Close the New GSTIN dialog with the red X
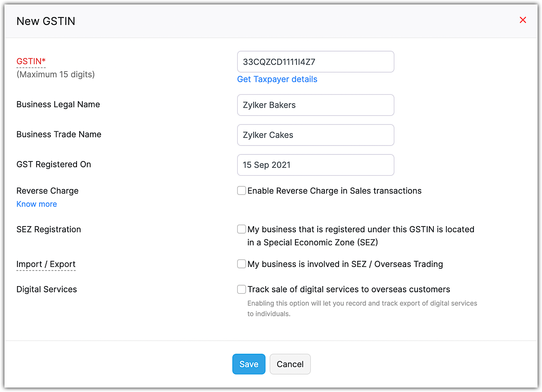542x392 pixels. tap(523, 20)
